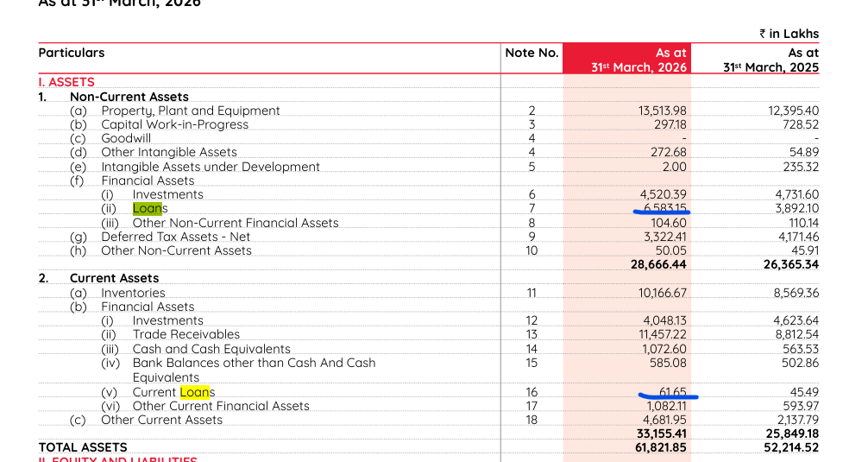Click the 8,569.36 Inventories value for 2025
The image size is (868, 462).
[796, 293]
